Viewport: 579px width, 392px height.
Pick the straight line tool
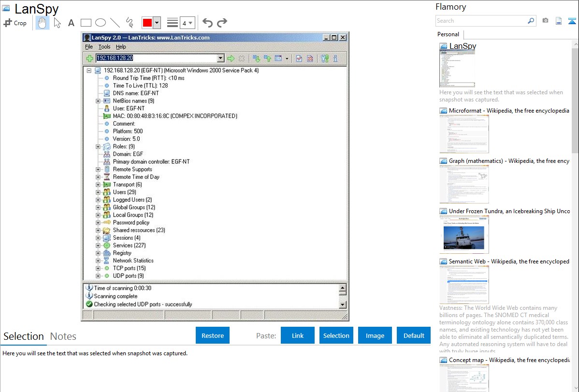tap(115, 23)
